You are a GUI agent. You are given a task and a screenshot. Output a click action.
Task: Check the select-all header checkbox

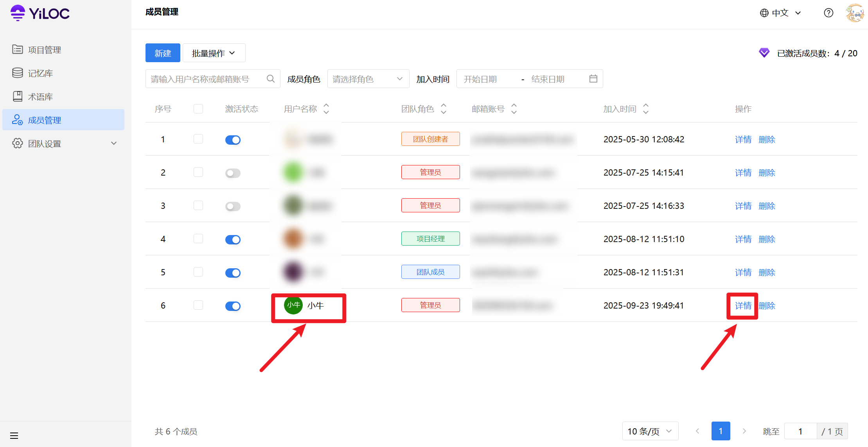coord(198,109)
